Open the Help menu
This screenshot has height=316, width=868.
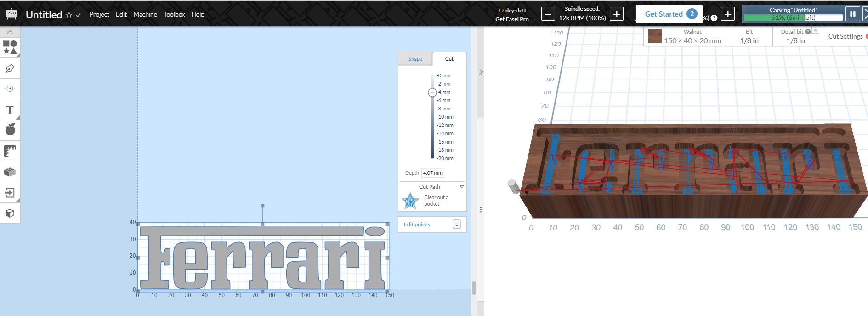(x=198, y=14)
